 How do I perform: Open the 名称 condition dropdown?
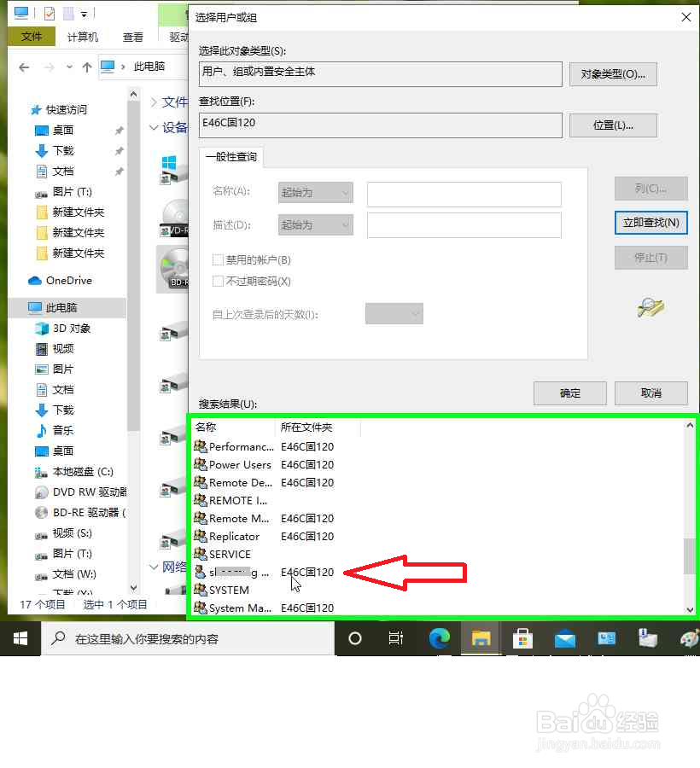pyautogui.click(x=314, y=193)
